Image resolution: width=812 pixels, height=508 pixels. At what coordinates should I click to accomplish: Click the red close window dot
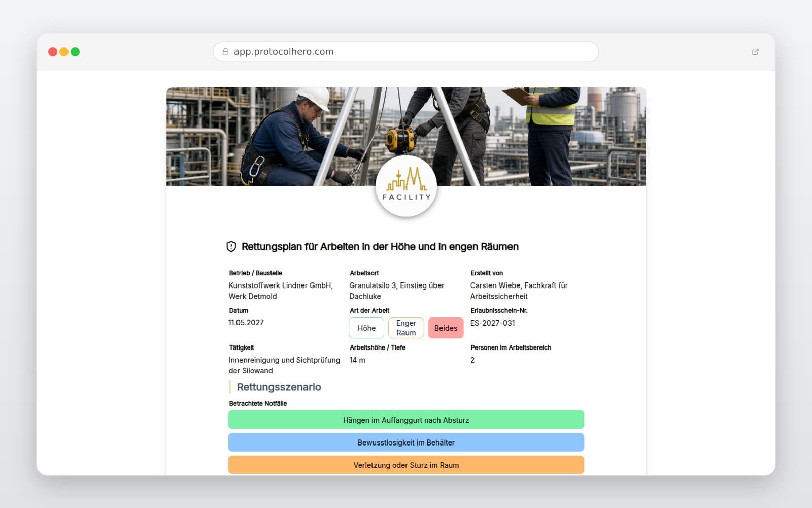(x=53, y=52)
